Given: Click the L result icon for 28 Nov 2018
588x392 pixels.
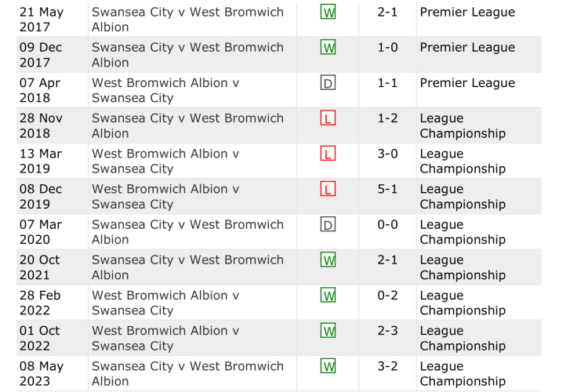Looking at the screenshot, I should [328, 118].
